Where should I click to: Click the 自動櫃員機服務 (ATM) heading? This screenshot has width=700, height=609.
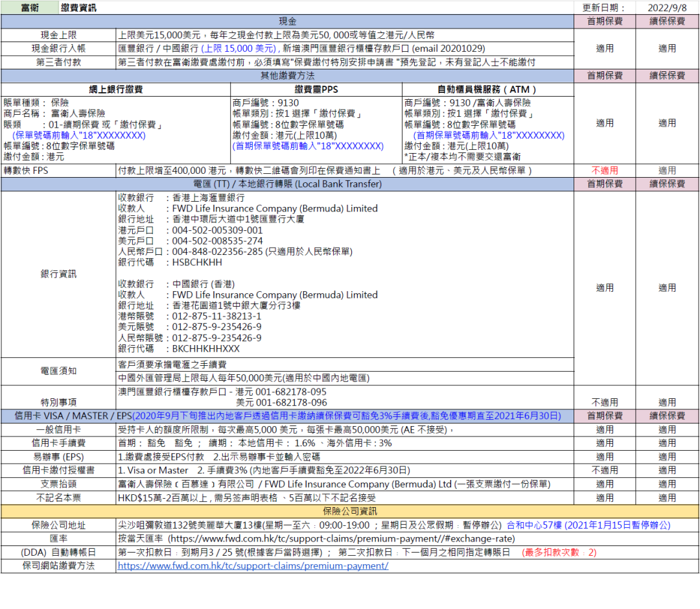487,90
